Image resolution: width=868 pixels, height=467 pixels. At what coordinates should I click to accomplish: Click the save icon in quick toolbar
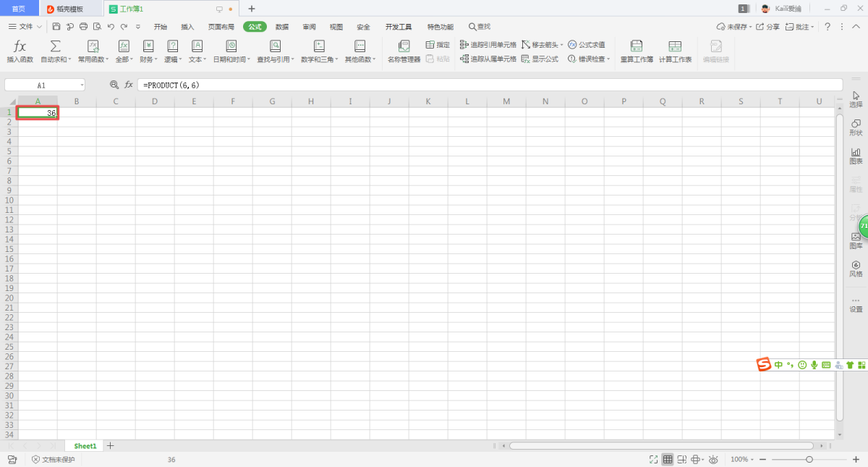click(x=56, y=27)
